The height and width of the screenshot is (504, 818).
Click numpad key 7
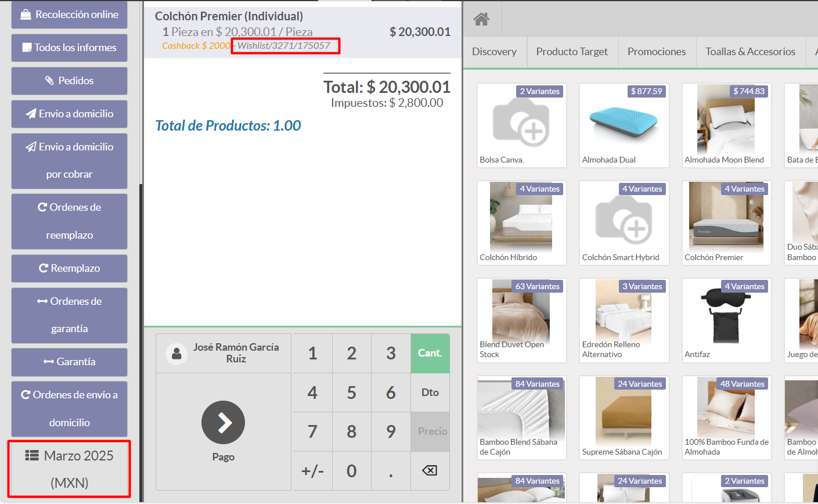[x=312, y=431]
